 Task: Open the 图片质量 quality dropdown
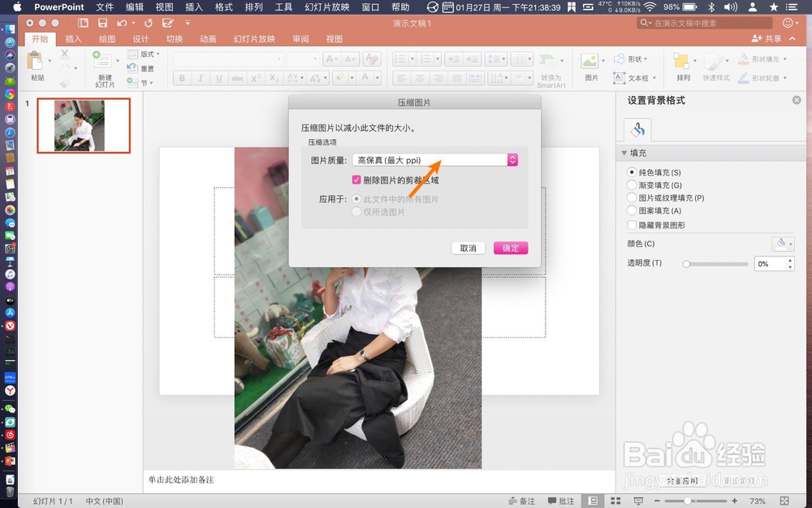click(512, 160)
